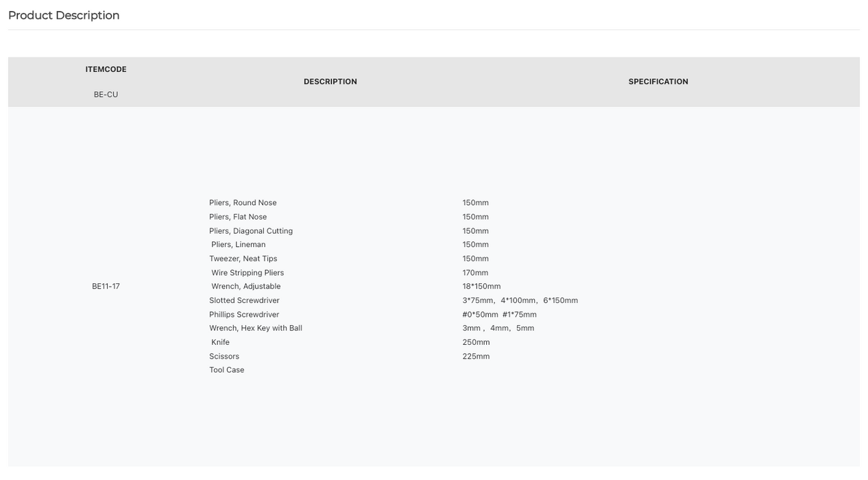
Task: Select Phillips Screwdriver text
Action: click(244, 315)
